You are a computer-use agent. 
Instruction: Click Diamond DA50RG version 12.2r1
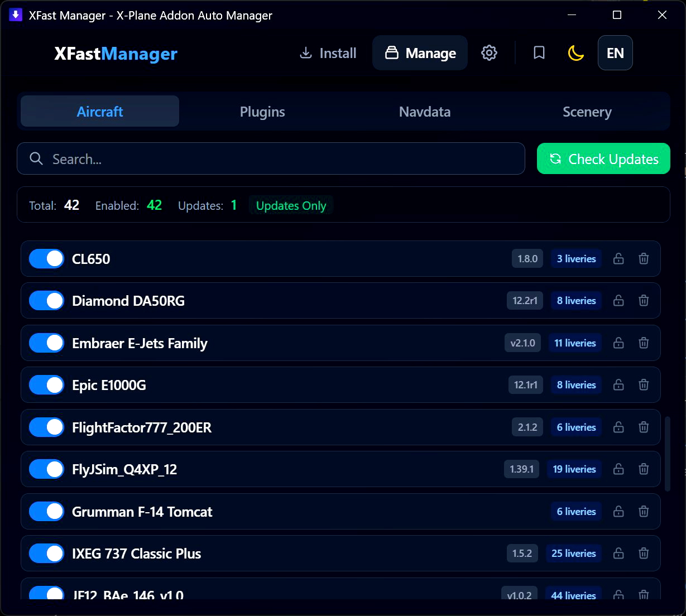pyautogui.click(x=525, y=301)
